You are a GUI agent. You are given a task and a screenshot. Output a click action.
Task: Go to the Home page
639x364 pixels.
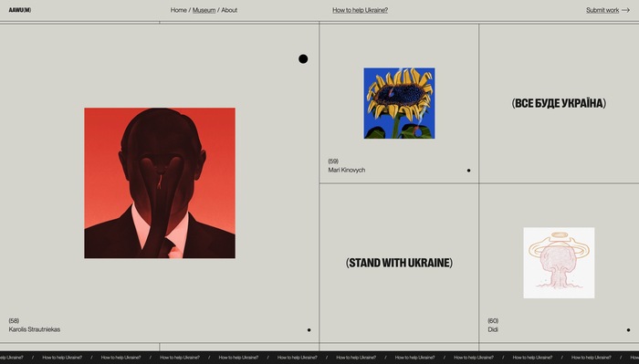click(179, 10)
